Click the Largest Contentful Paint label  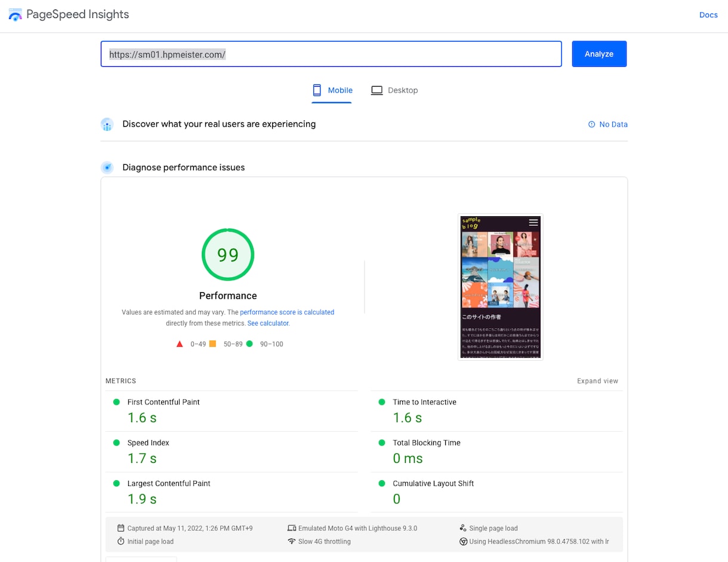click(169, 483)
